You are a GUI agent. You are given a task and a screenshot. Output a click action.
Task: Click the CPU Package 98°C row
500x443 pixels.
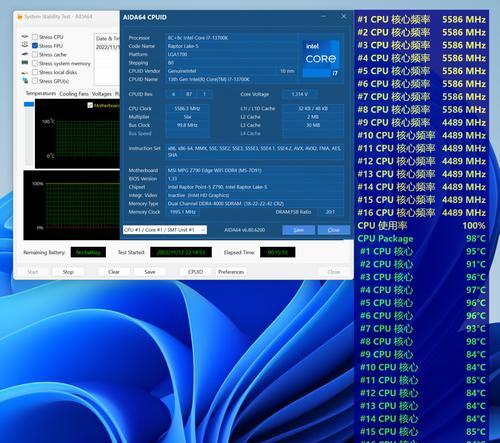click(x=421, y=238)
